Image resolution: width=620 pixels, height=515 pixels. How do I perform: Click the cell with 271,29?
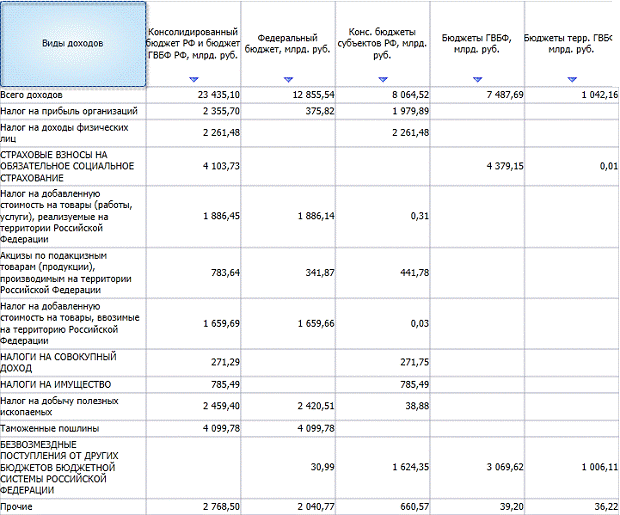(193, 362)
